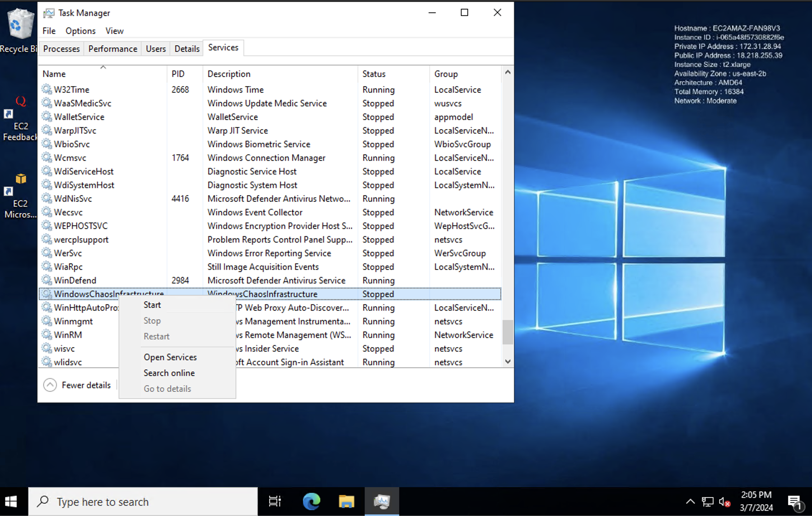Open the notification center icon
Screen dimensions: 812x516
794,502
